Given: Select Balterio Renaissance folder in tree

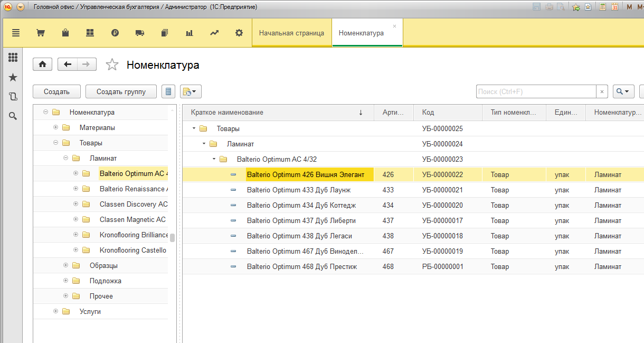Looking at the screenshot, I should click(134, 189).
